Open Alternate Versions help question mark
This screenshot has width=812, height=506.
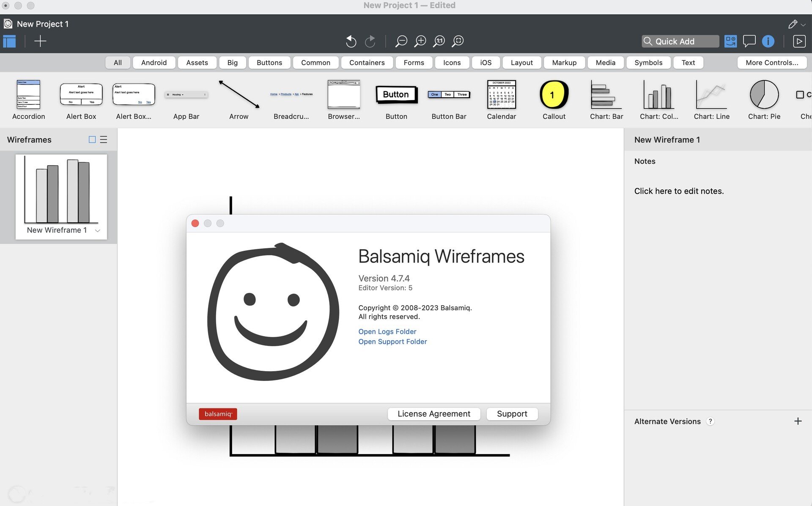pyautogui.click(x=710, y=421)
